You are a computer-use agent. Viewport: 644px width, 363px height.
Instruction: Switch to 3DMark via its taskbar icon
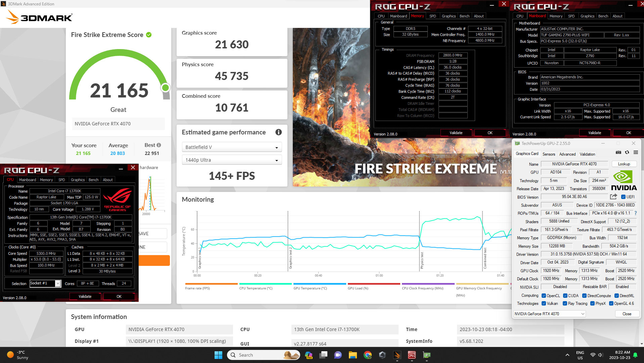tap(397, 355)
